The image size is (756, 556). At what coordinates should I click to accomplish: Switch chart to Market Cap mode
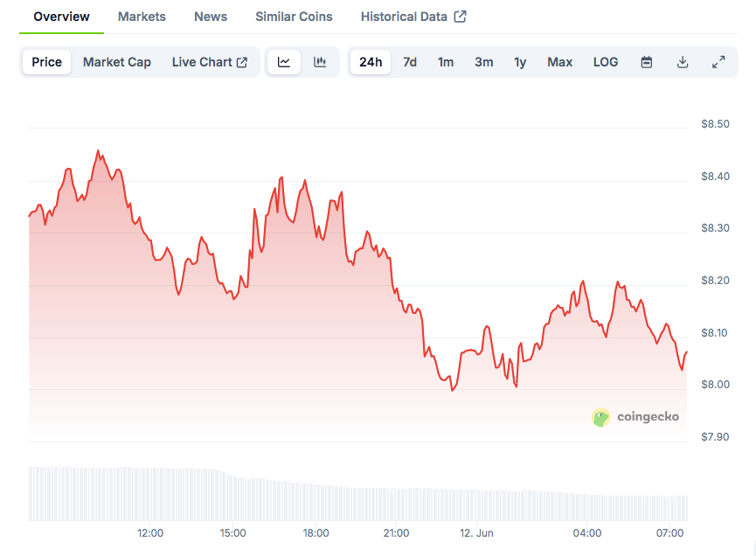117,62
